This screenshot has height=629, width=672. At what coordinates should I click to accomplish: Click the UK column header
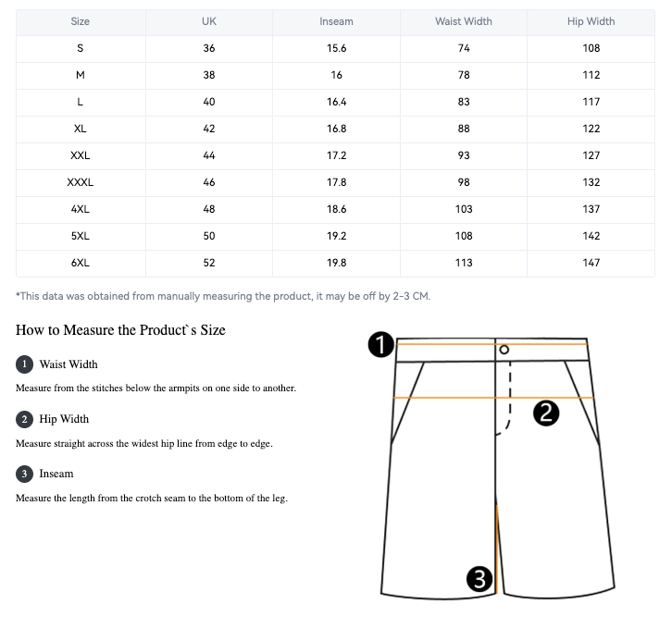tap(209, 21)
